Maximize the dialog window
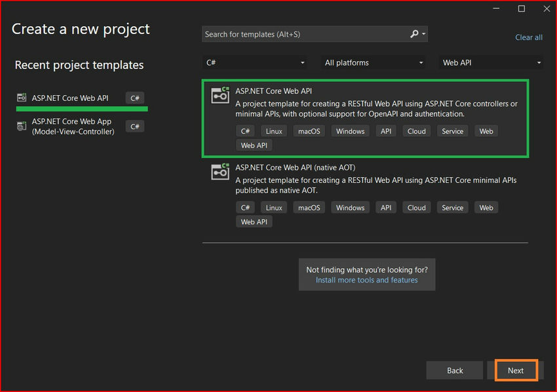The width and height of the screenshot is (557, 392). point(522,9)
